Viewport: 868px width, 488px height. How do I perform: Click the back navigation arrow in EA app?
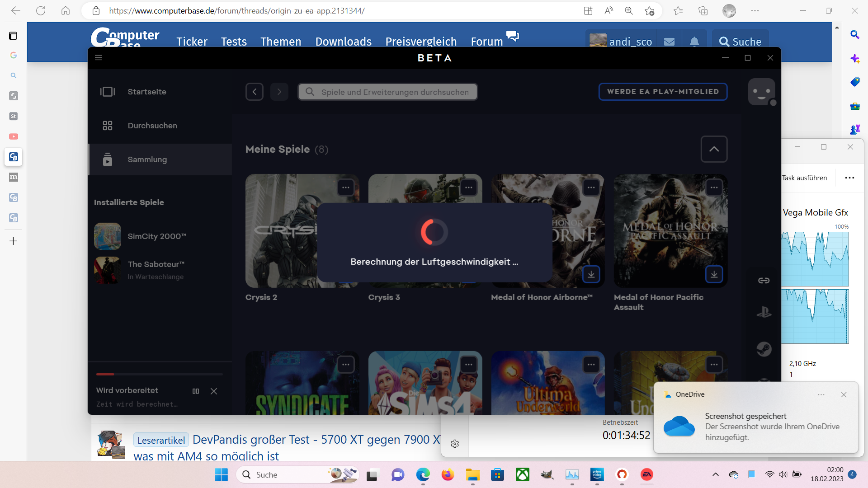pyautogui.click(x=255, y=92)
